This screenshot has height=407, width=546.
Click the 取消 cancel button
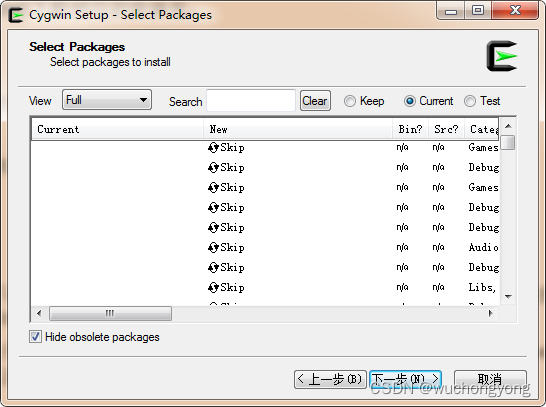[x=490, y=379]
